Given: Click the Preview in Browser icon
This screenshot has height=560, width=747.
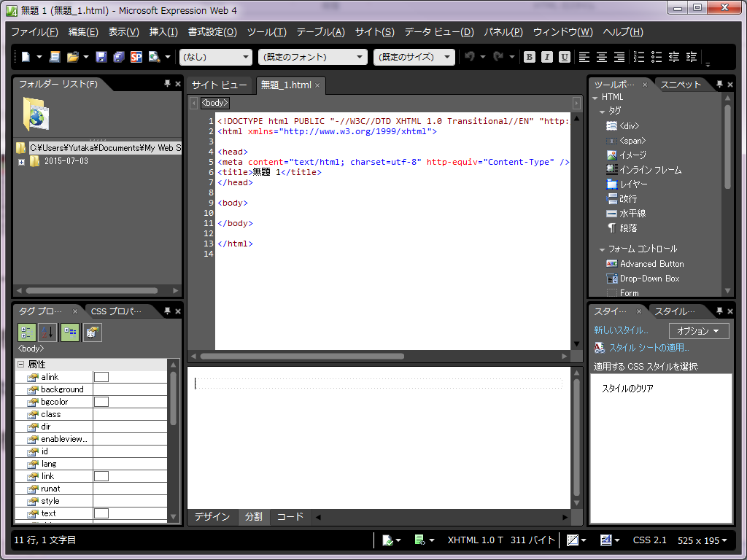Looking at the screenshot, I should 154,57.
